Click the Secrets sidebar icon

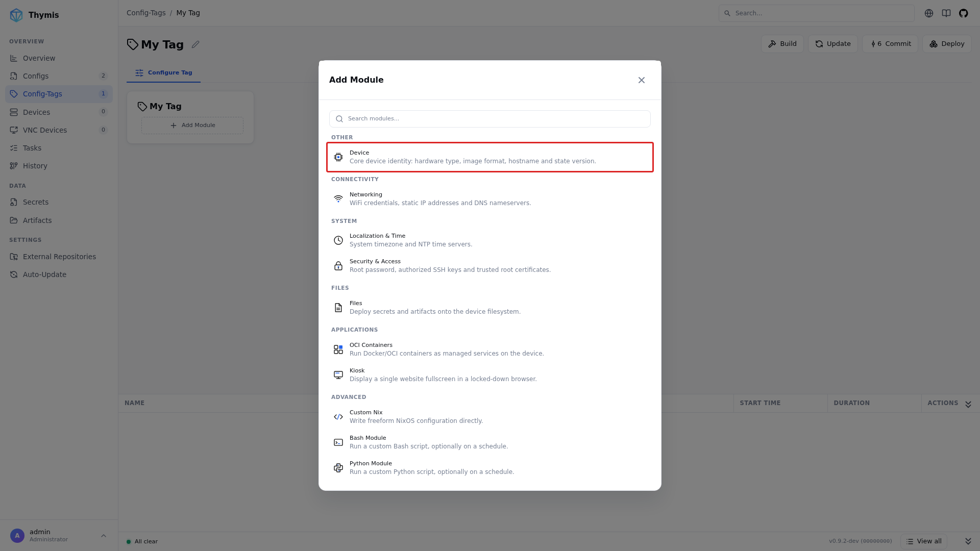click(x=14, y=202)
